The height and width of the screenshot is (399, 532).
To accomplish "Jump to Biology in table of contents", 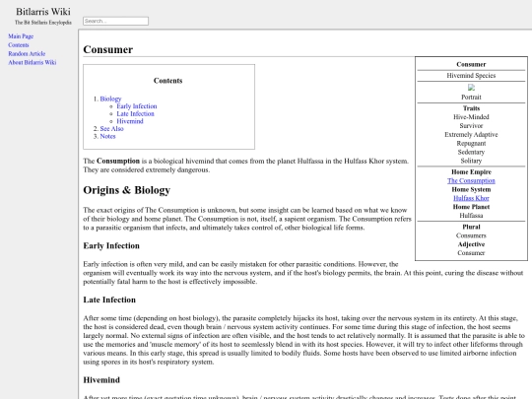I will click(110, 99).
